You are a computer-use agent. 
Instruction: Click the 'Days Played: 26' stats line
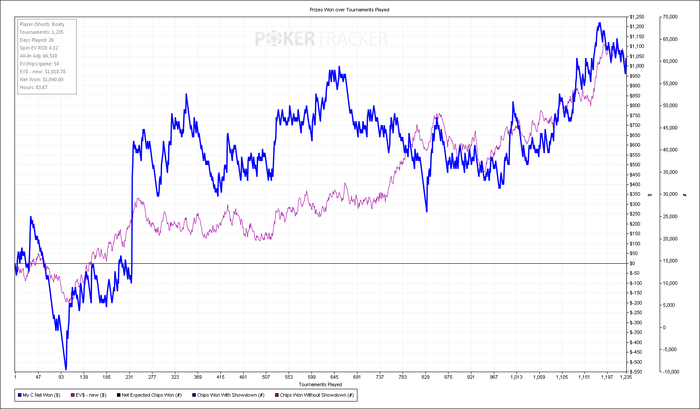[37, 40]
